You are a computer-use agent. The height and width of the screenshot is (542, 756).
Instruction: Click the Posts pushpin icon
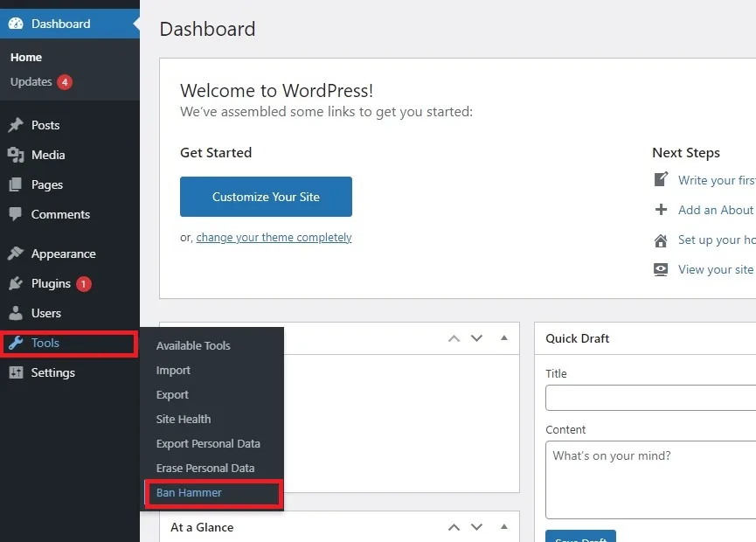[x=16, y=125]
